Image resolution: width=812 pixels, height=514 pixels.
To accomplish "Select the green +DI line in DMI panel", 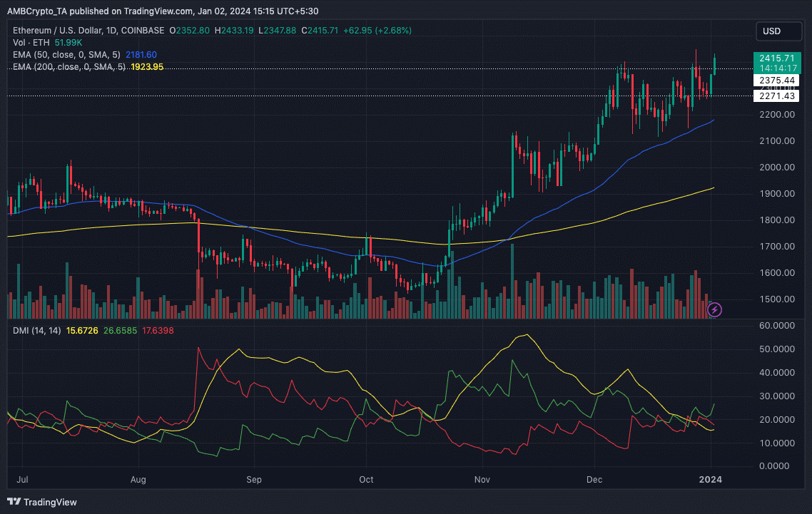I will 512,360.
